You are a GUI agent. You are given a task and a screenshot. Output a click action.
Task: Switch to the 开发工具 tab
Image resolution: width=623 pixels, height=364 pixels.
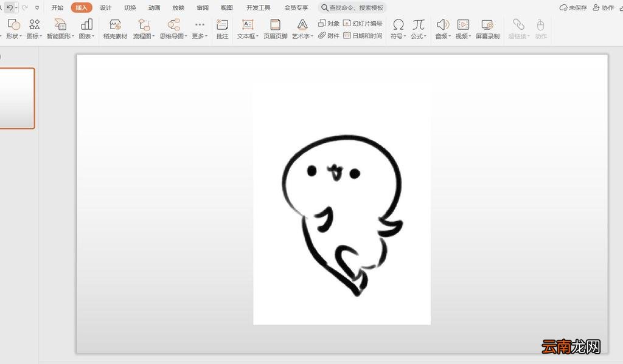coord(258,7)
